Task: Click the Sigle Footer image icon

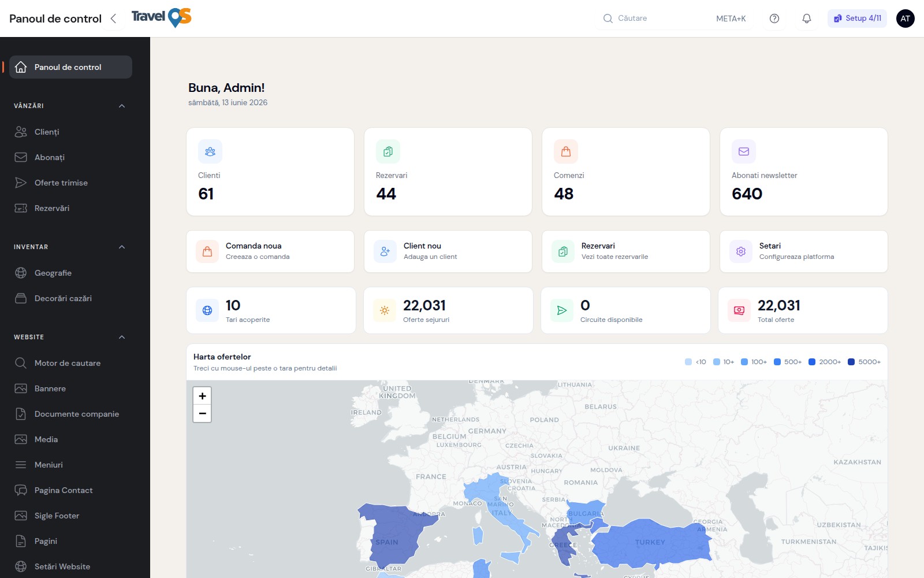Action: coord(21,516)
